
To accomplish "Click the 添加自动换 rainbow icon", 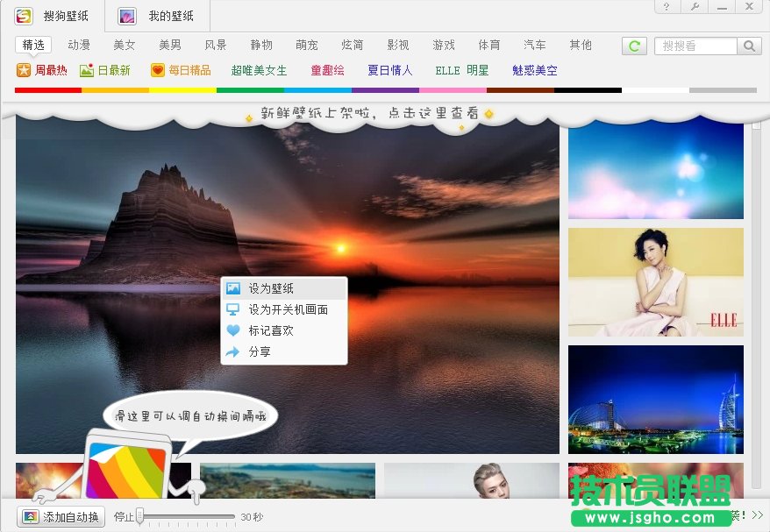I will point(28,517).
